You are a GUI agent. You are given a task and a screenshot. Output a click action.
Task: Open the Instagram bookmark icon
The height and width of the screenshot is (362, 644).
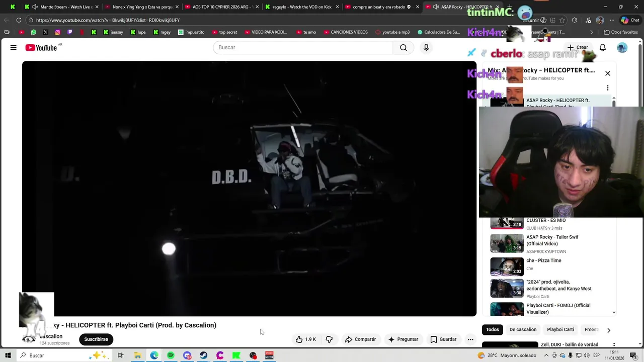point(57,32)
